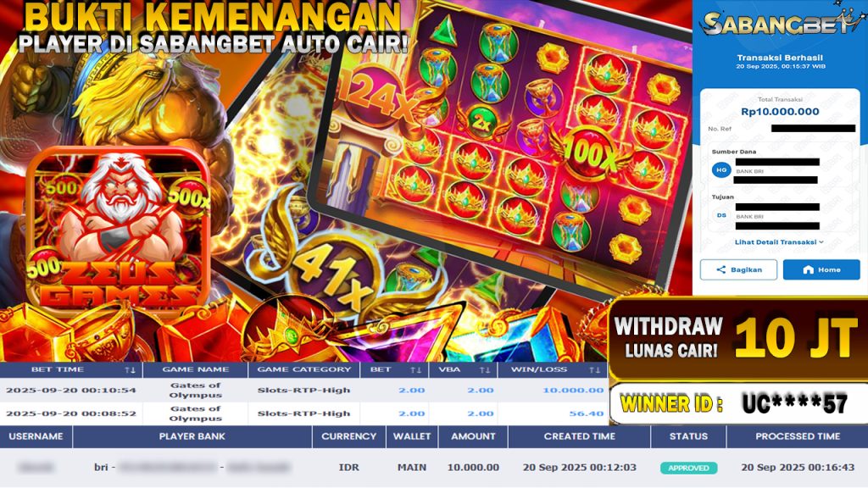Click the DS destination bank avatar

click(721, 215)
